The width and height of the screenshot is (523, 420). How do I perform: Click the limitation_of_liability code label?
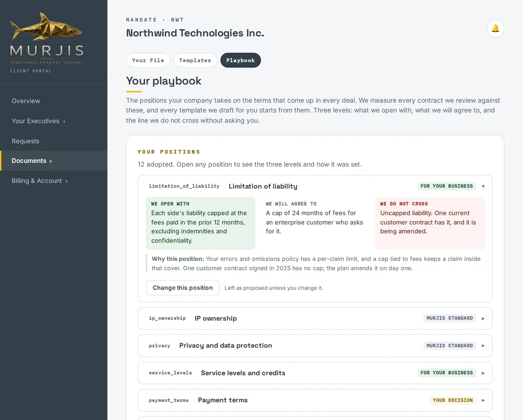[x=184, y=186]
